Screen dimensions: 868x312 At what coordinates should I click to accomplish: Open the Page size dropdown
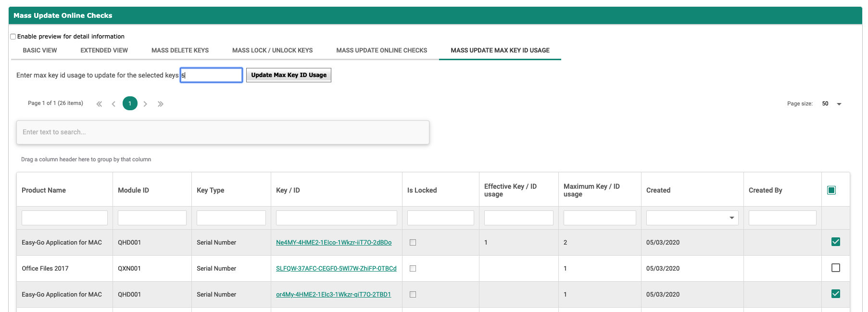point(839,104)
